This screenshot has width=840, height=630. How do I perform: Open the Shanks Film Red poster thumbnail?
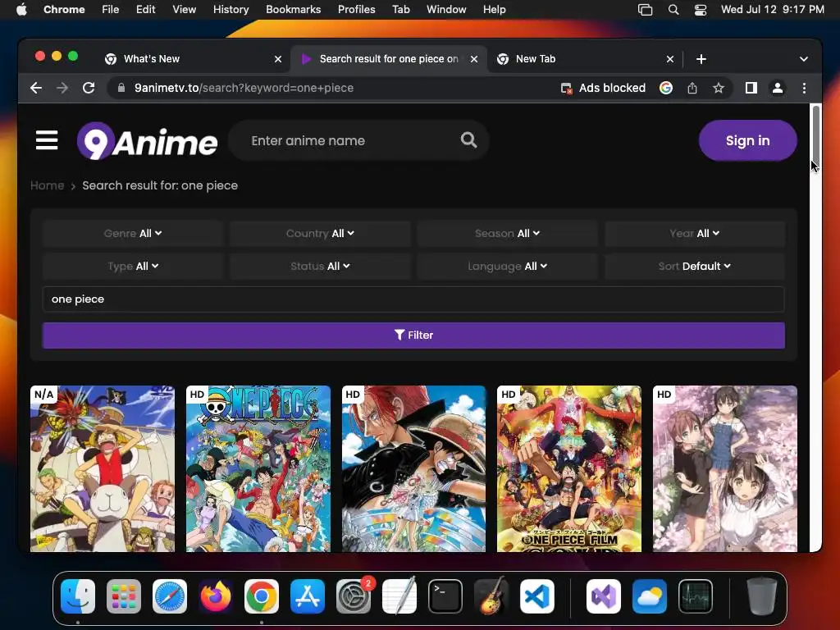tap(413, 468)
